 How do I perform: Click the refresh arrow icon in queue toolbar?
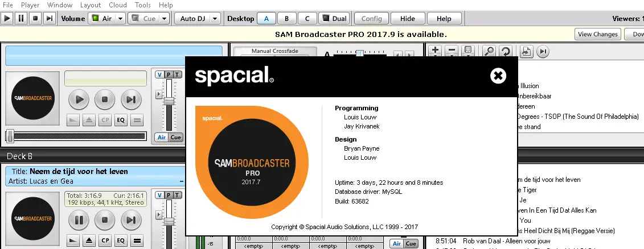504,51
